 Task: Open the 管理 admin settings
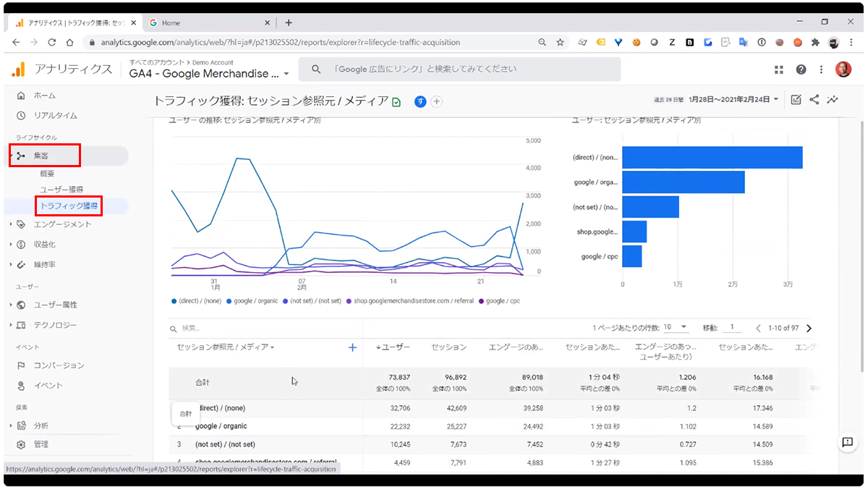[x=41, y=444]
